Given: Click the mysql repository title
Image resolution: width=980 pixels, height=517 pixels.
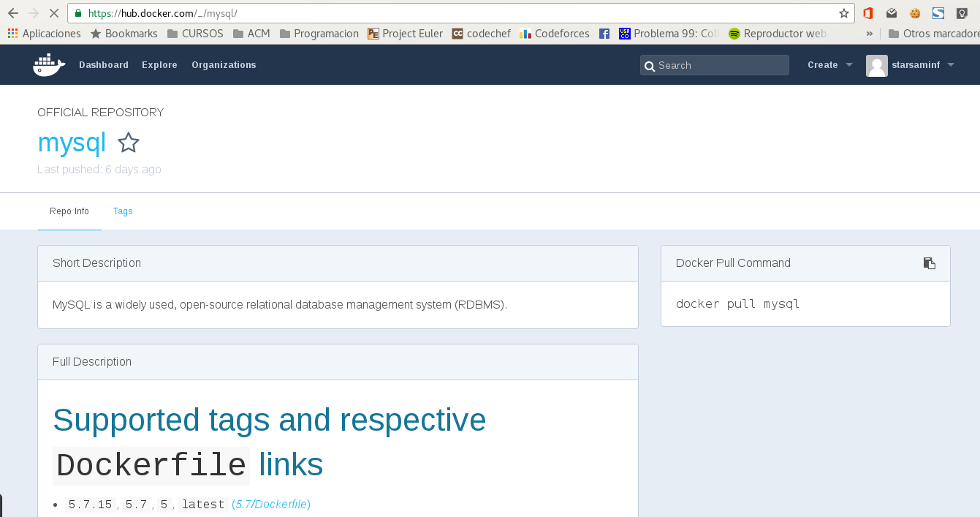Looking at the screenshot, I should [x=72, y=143].
